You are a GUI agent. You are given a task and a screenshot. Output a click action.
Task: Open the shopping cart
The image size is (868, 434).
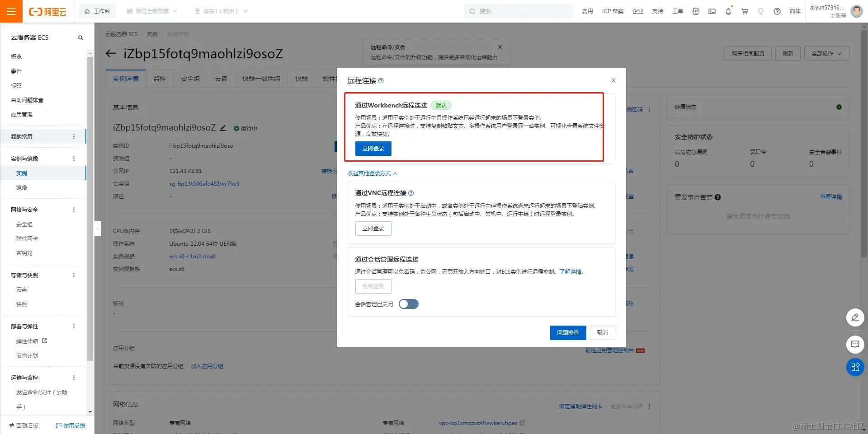click(745, 11)
